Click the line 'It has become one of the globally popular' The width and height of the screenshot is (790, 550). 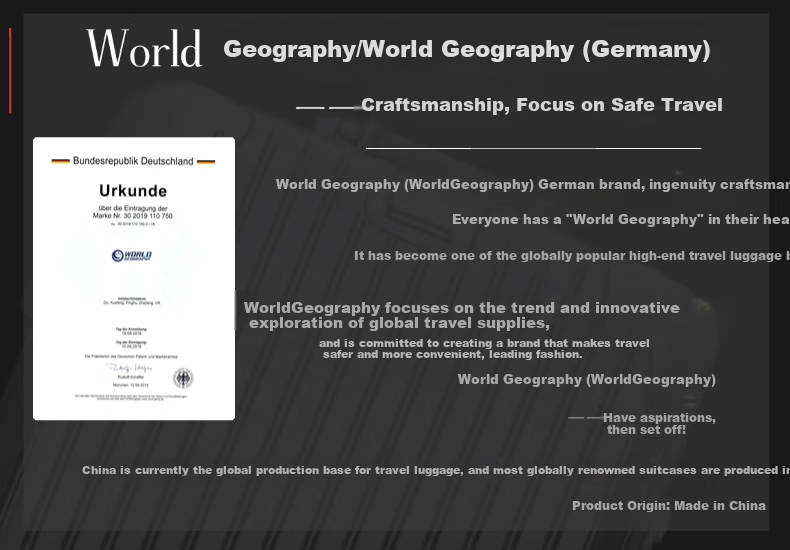(x=572, y=256)
